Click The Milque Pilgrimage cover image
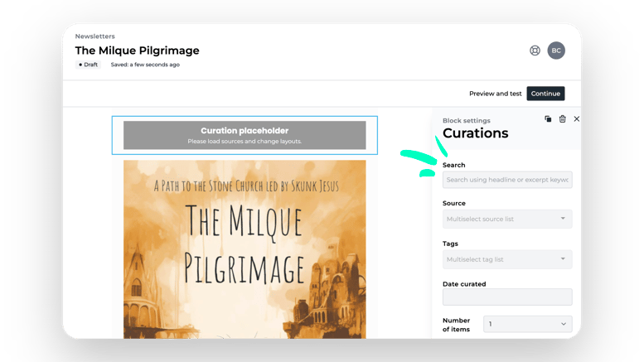The image size is (644, 362). click(x=245, y=249)
